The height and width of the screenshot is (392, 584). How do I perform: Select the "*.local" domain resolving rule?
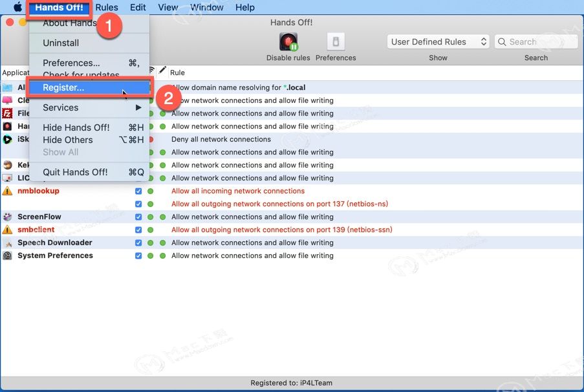tap(239, 87)
